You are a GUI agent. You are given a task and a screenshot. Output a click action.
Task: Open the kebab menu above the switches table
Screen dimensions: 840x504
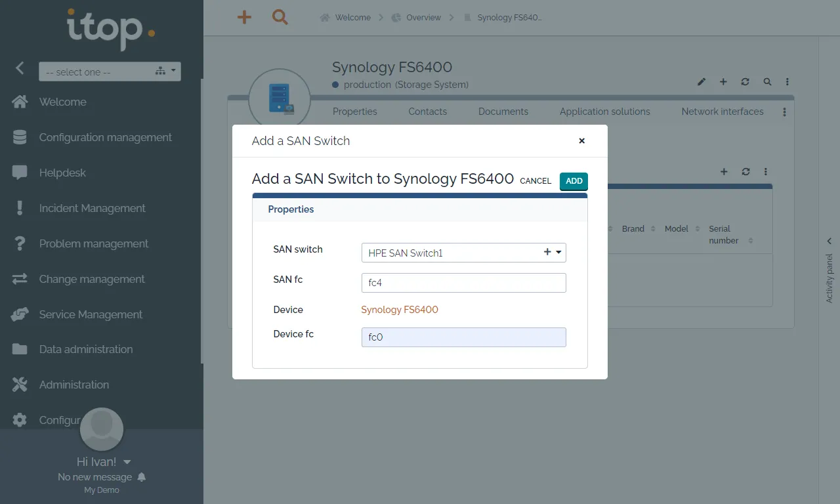pyautogui.click(x=766, y=172)
